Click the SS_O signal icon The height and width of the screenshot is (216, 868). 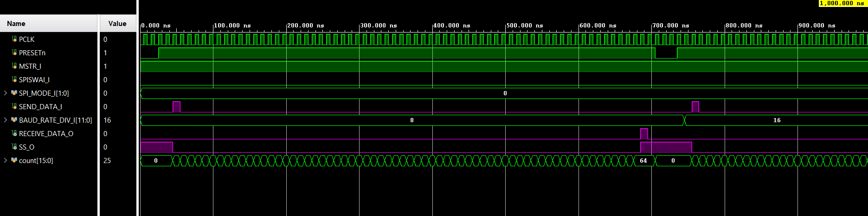[14, 147]
